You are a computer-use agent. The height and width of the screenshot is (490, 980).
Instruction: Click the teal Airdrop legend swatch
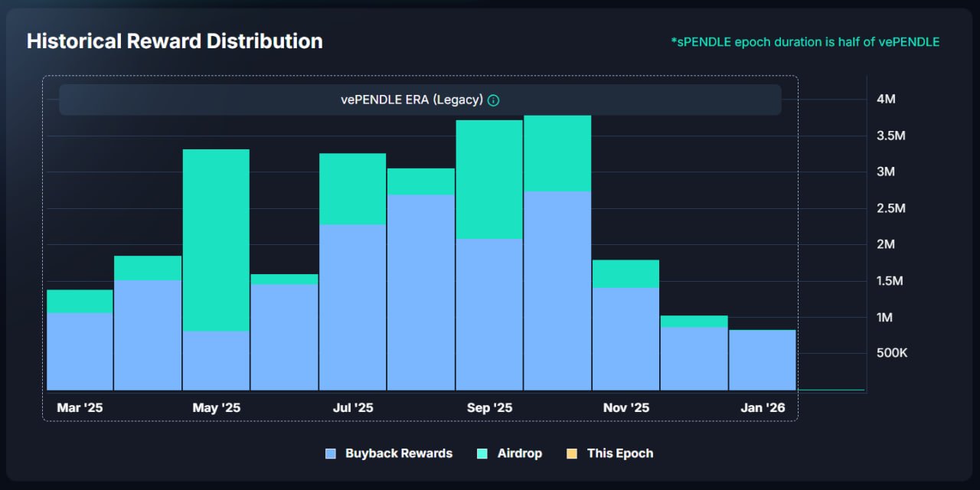482,453
